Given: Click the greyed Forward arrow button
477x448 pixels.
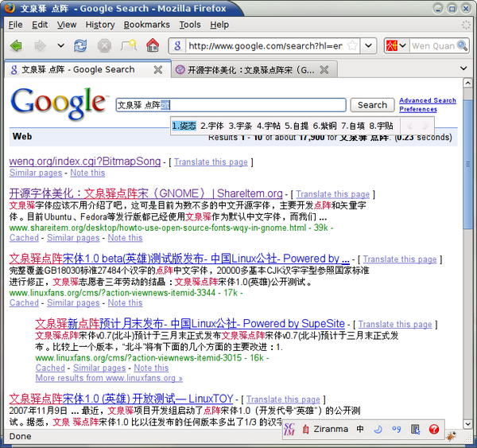Looking at the screenshot, I should click(40, 46).
